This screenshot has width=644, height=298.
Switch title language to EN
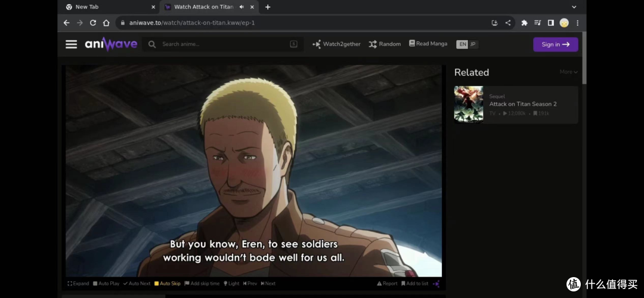pos(463,44)
